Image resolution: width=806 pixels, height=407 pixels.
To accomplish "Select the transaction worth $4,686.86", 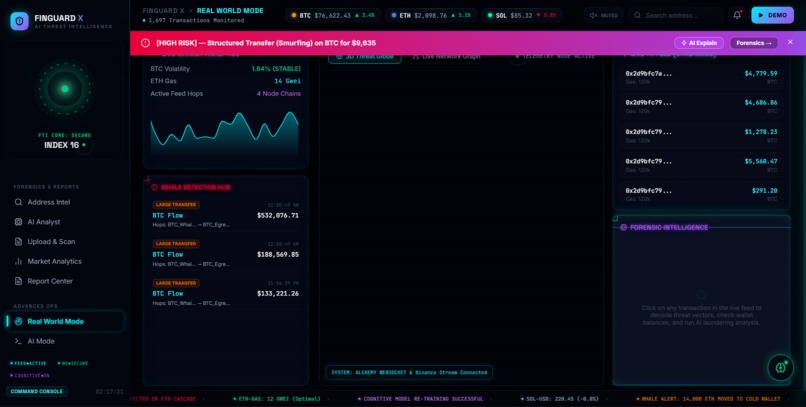I will (701, 106).
